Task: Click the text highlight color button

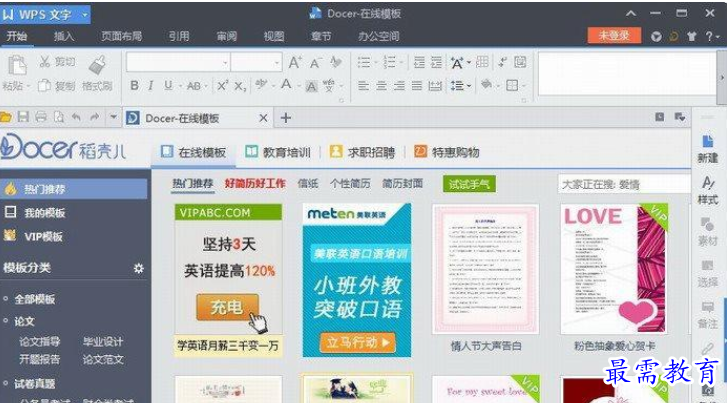Action: point(261,85)
